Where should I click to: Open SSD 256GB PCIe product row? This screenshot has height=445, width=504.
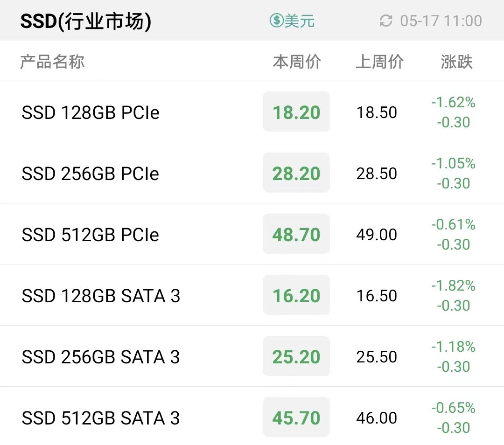[252, 173]
